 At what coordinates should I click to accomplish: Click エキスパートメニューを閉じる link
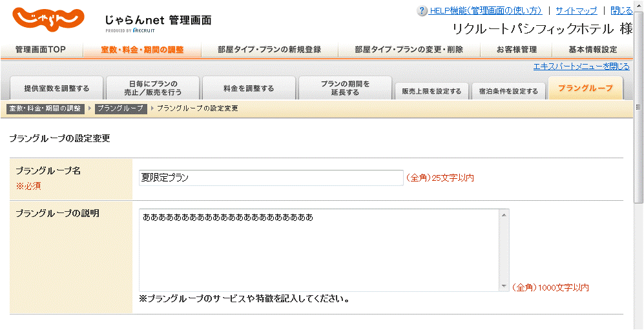coord(581,67)
